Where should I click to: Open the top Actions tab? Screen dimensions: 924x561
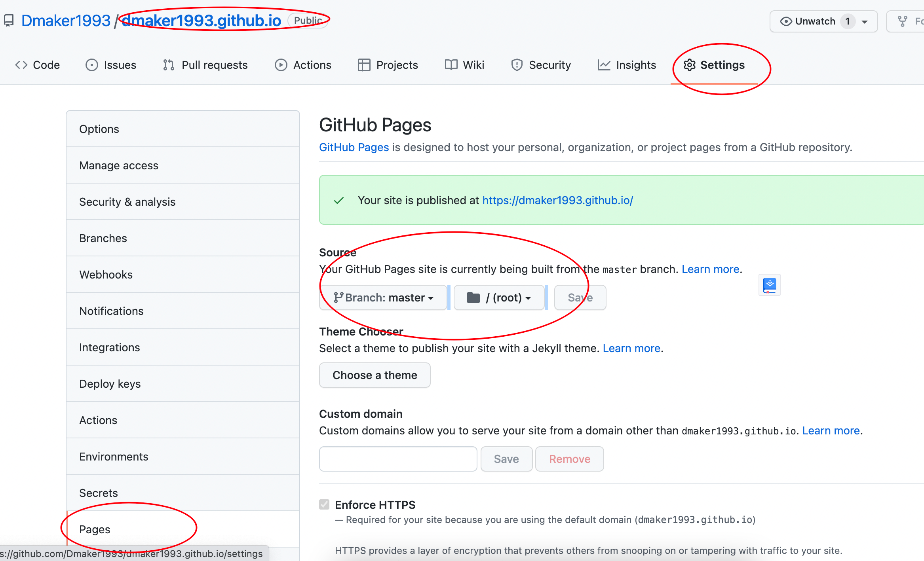pyautogui.click(x=303, y=65)
